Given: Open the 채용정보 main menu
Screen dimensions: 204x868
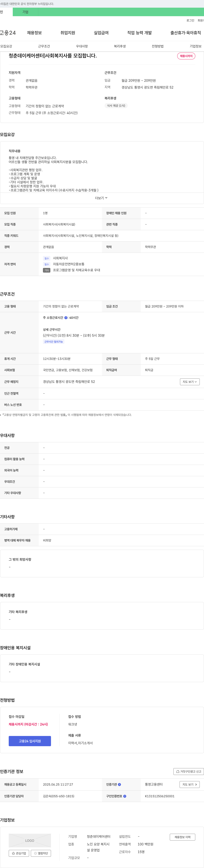Looking at the screenshot, I should pos(34,33).
